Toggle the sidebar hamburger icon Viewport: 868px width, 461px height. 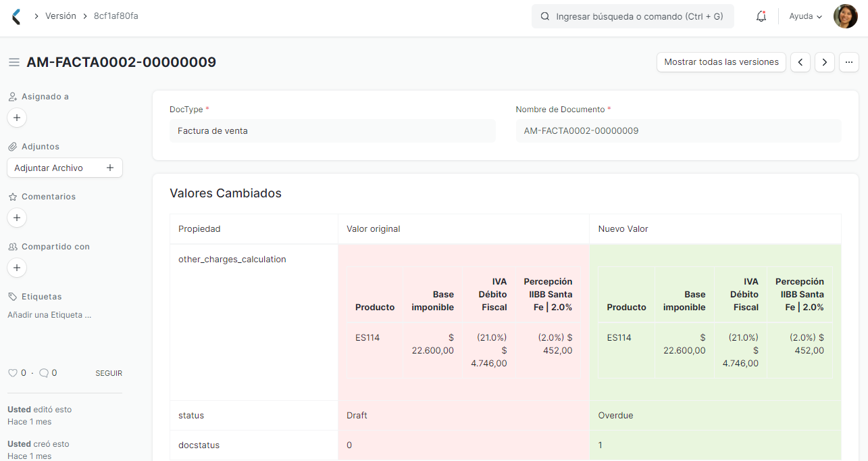(x=14, y=62)
